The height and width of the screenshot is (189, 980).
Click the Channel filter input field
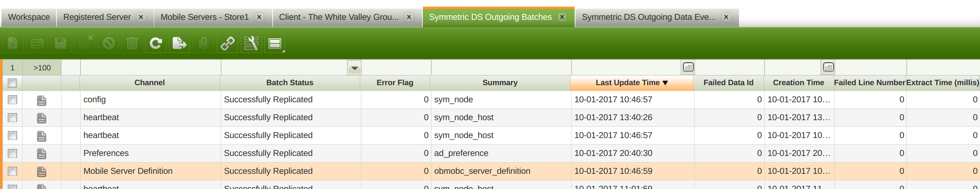[150, 68]
